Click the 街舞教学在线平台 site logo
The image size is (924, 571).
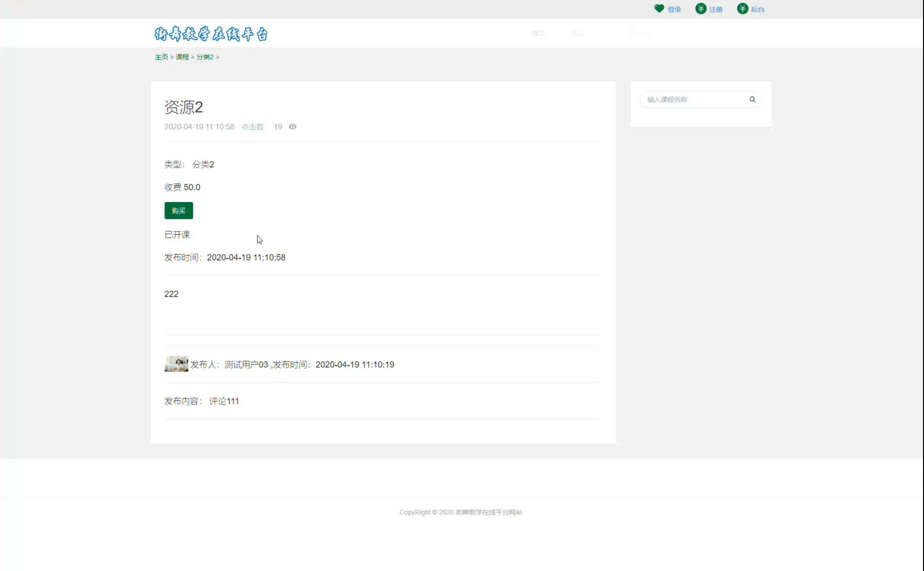click(211, 34)
